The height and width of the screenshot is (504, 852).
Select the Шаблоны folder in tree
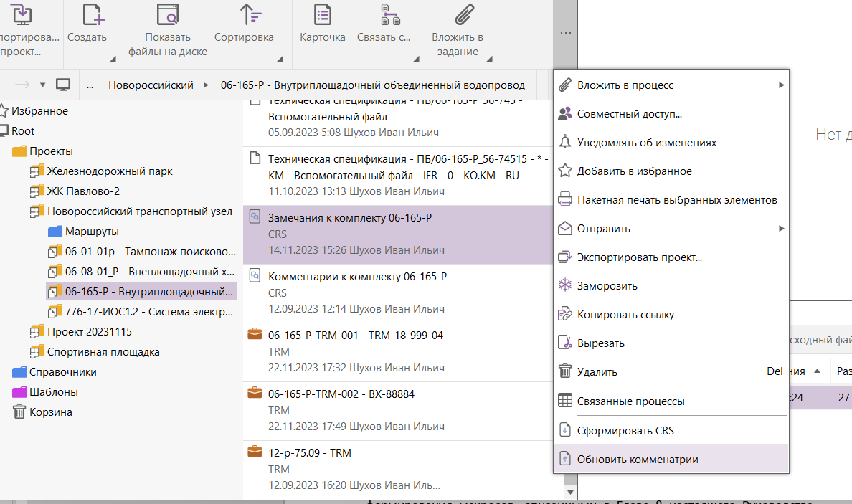(53, 392)
